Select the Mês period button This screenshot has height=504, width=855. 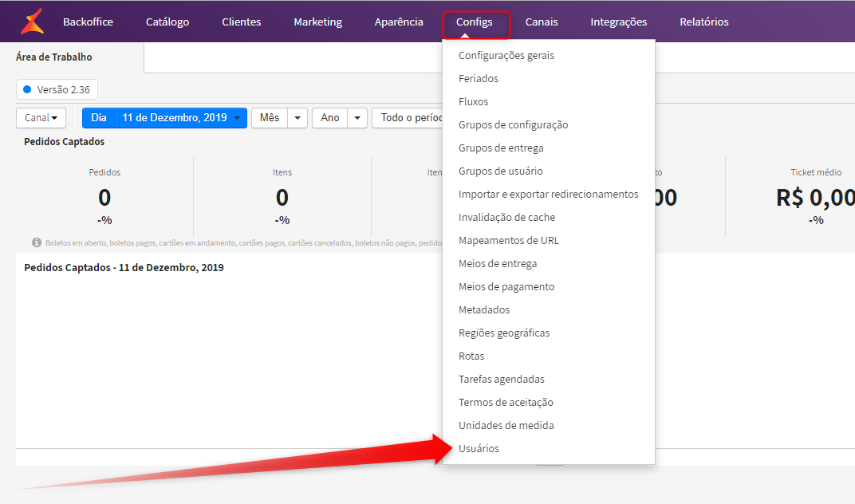coord(270,118)
